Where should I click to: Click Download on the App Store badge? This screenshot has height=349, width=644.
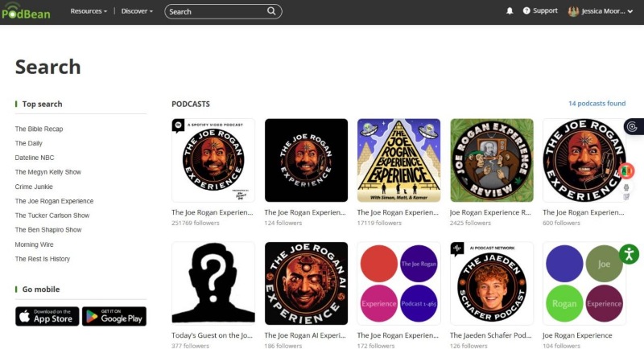point(47,316)
